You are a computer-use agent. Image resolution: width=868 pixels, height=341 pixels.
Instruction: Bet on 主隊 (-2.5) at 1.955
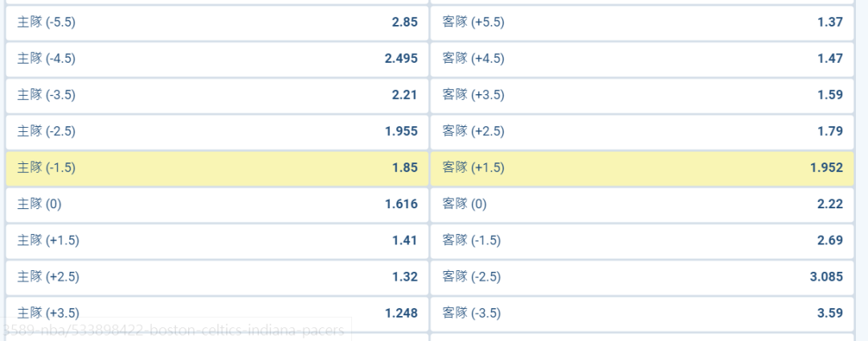click(x=217, y=131)
